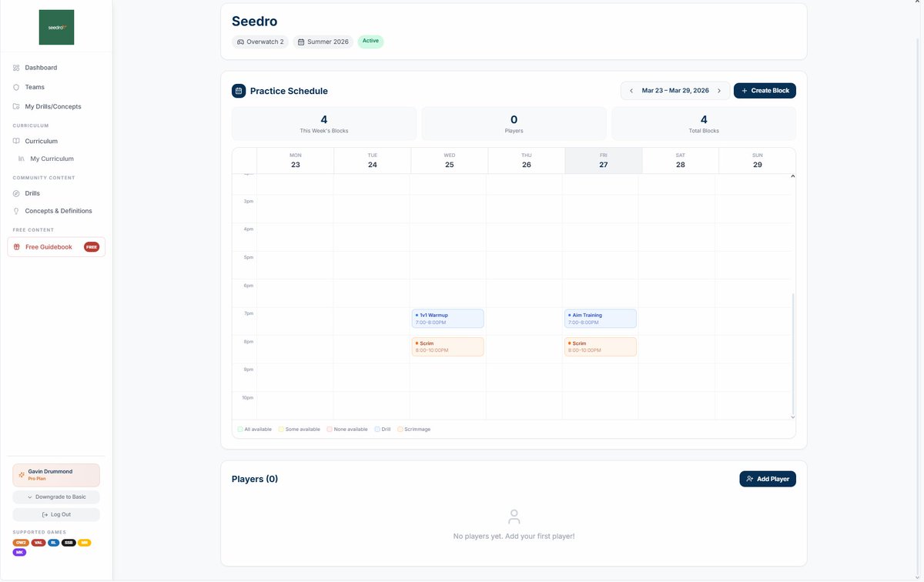Click the Curriculum book icon
Viewport: 924px width, 582px height.
click(16, 141)
